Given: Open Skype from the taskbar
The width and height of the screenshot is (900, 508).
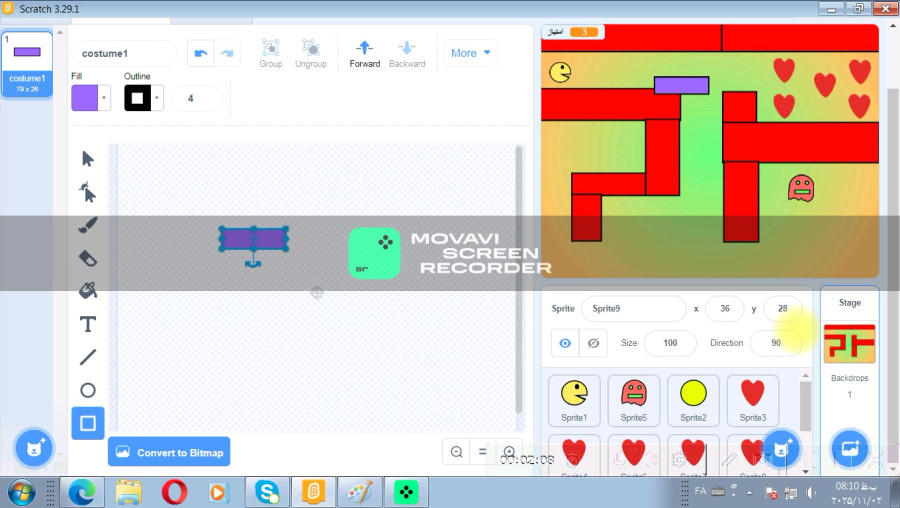Looking at the screenshot, I should [267, 493].
